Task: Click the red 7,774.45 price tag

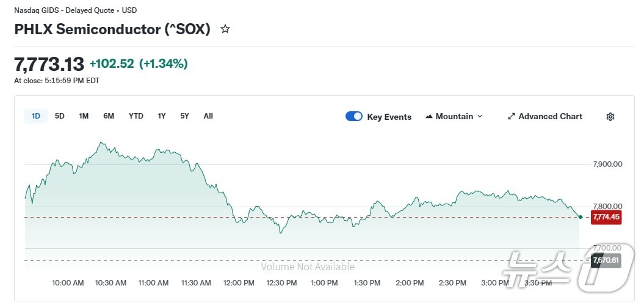Action: click(606, 217)
